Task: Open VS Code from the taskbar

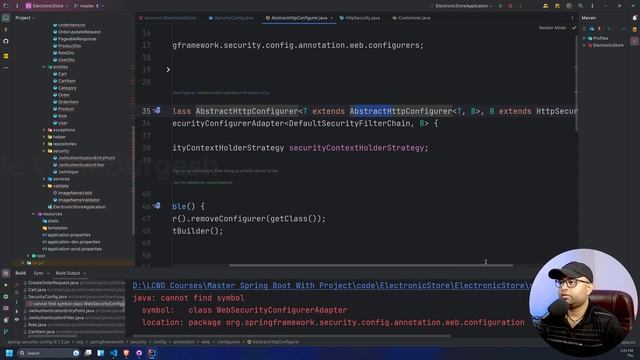Action: click(x=114, y=353)
